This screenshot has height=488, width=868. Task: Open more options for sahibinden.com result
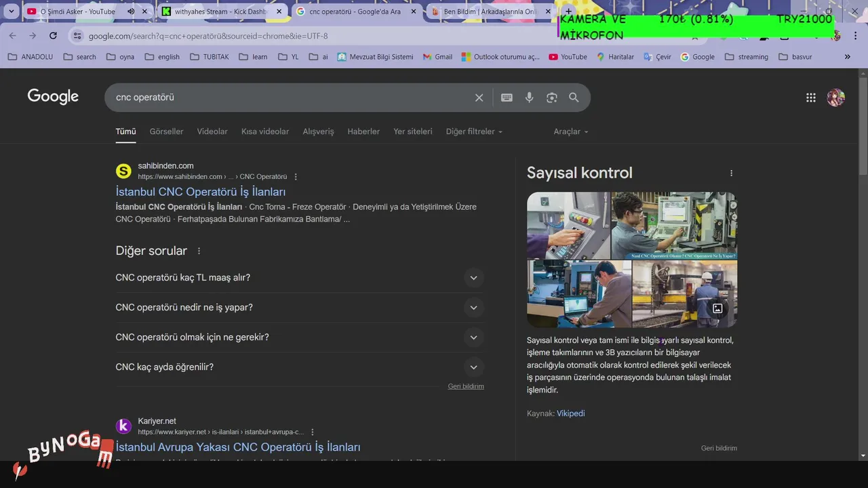click(296, 177)
